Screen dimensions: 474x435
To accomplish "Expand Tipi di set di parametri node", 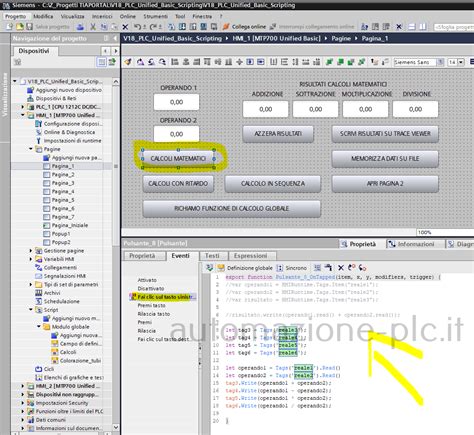I will pos(31,284).
